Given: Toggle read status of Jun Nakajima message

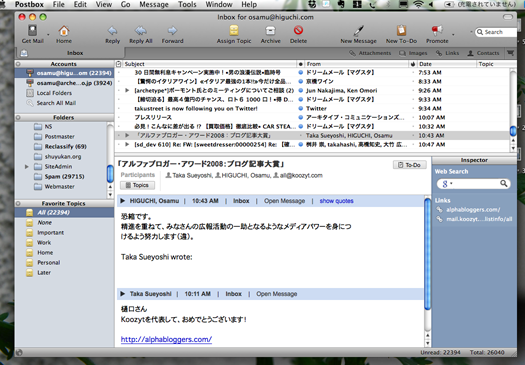Looking at the screenshot, I should pyautogui.click(x=300, y=90).
